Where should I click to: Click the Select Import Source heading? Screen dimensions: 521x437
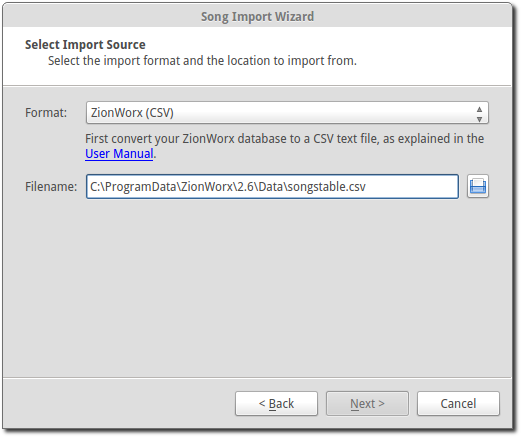(85, 45)
